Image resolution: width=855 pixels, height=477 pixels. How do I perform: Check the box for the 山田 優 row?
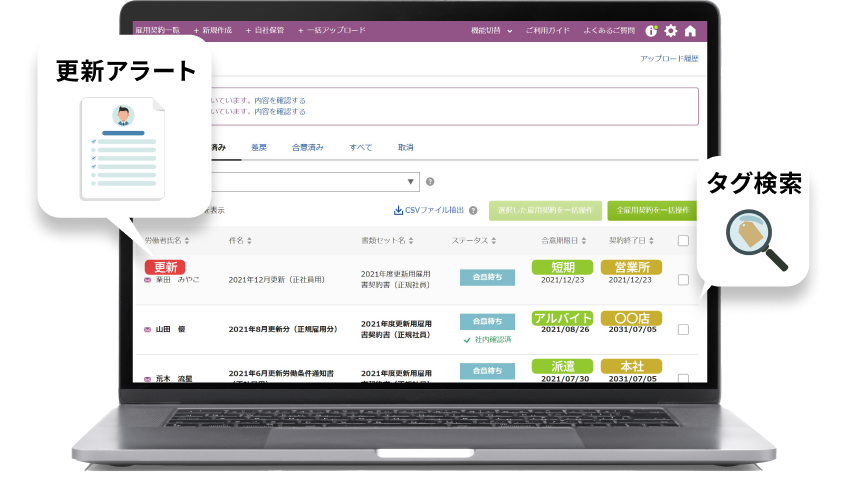point(683,329)
